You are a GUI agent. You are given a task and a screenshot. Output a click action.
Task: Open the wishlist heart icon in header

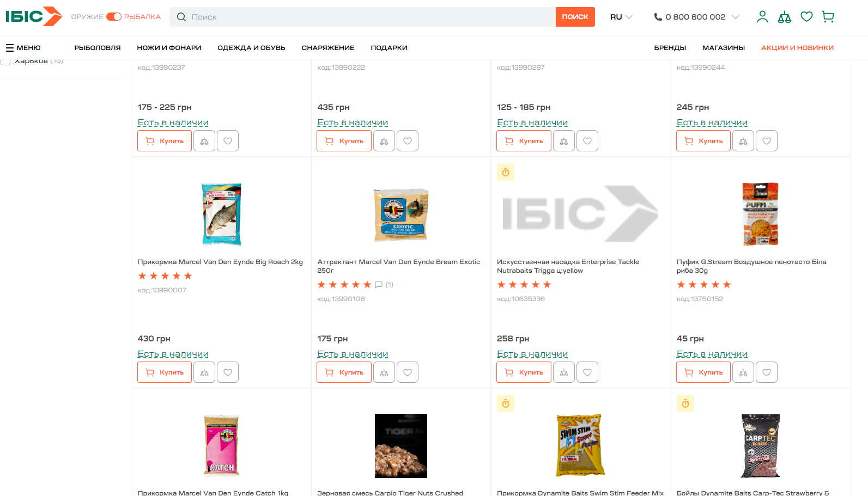pyautogui.click(x=806, y=17)
